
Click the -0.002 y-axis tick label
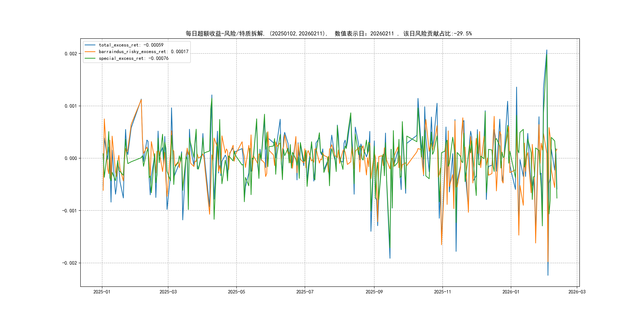tap(70, 263)
